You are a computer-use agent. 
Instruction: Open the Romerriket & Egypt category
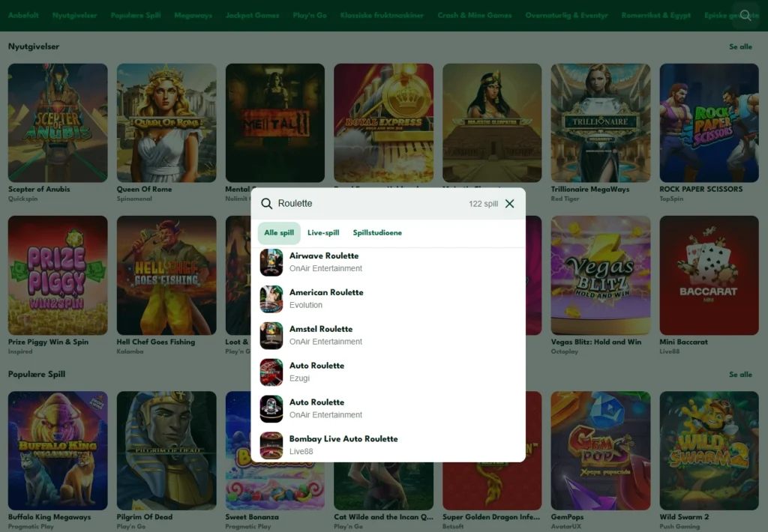pos(655,15)
